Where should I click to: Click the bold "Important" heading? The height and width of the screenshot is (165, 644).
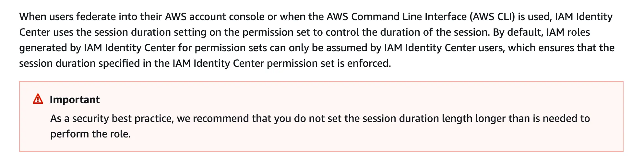pos(75,100)
